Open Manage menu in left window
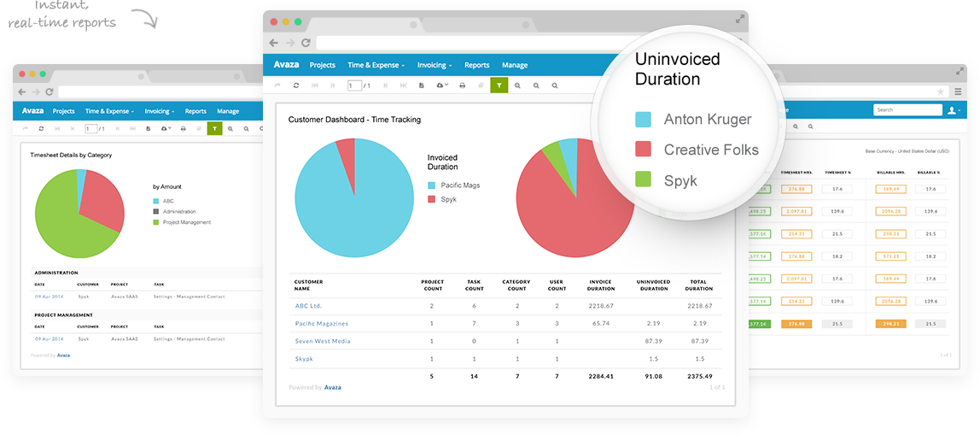 point(228,111)
